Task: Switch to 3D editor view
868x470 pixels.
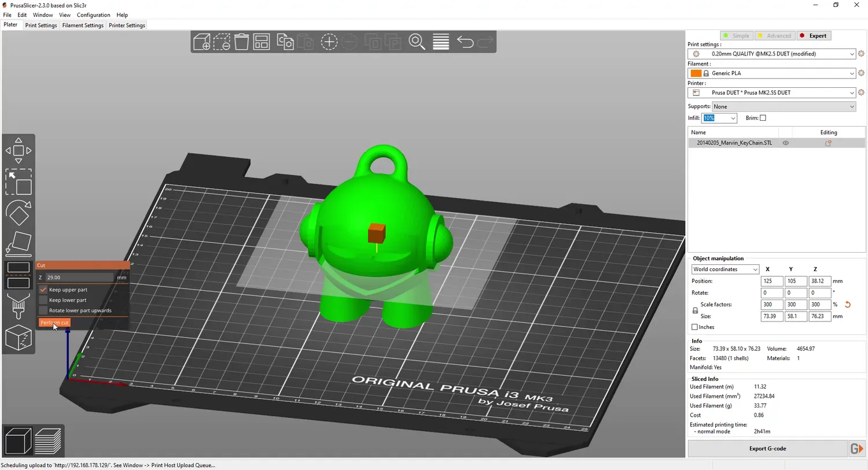Action: pos(18,441)
